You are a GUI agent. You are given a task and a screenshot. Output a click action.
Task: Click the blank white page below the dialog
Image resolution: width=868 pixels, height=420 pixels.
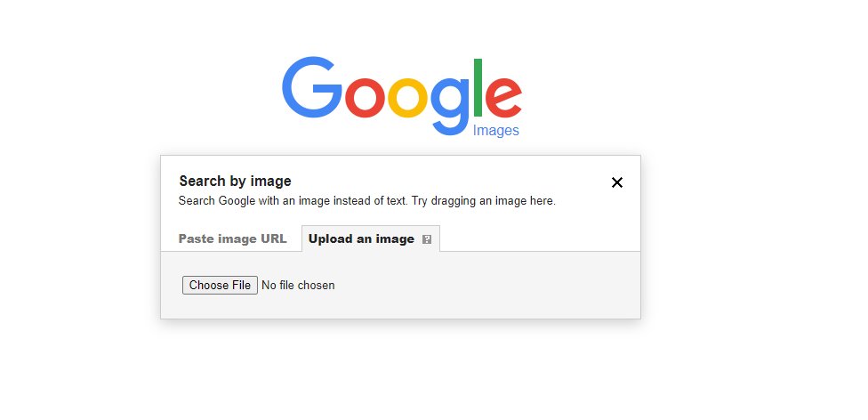coord(401,371)
